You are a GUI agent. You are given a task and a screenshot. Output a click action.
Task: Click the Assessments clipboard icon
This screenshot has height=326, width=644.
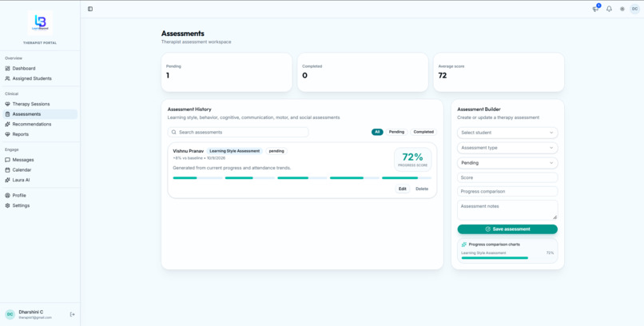(7, 114)
